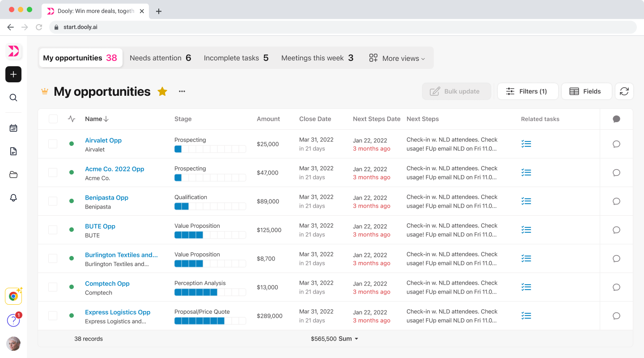
Task: Select the BUTE Opp row checkbox
Action: (53, 230)
